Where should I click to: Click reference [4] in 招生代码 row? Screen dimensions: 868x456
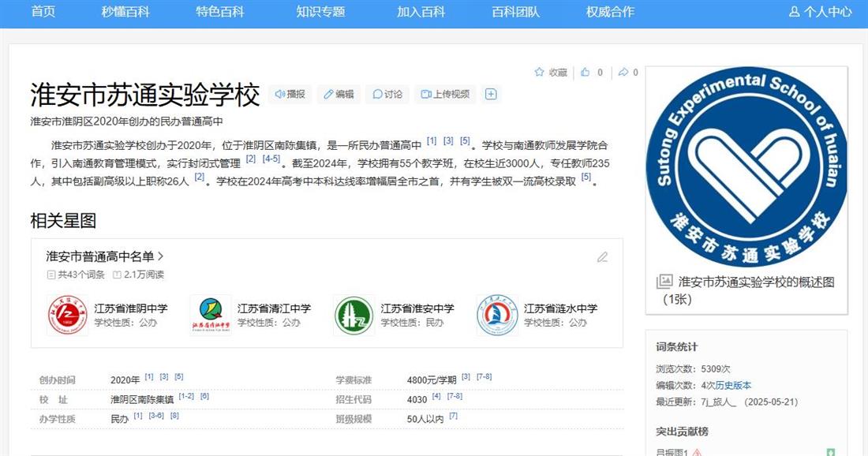[x=436, y=396]
